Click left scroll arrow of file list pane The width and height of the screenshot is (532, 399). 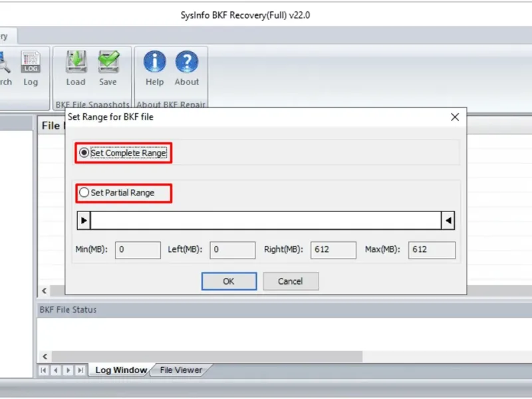click(x=45, y=291)
